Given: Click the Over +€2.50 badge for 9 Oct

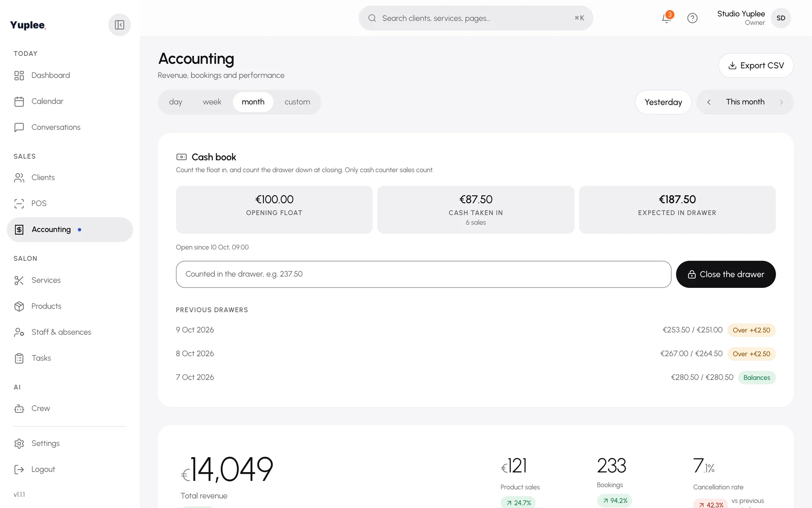Looking at the screenshot, I should pyautogui.click(x=752, y=330).
